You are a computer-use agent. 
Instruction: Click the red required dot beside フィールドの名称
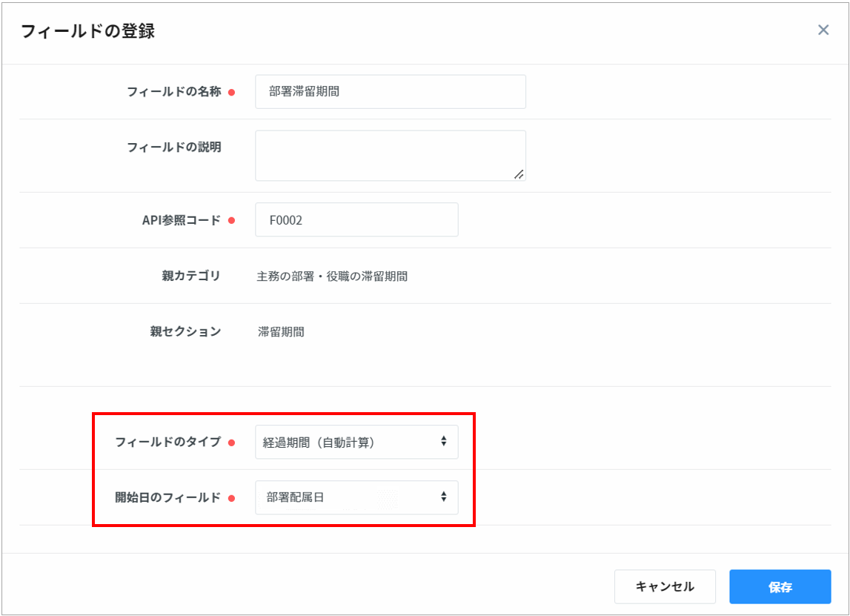pos(231,93)
